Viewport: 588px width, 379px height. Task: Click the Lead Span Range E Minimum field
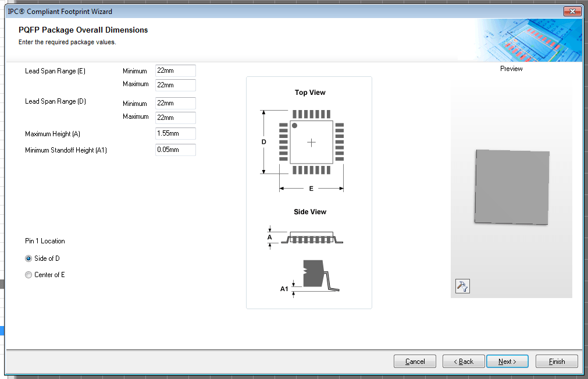pos(174,70)
